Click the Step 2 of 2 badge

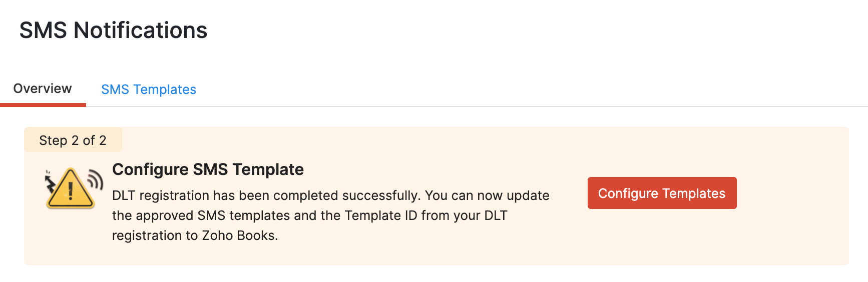pyautogui.click(x=73, y=140)
